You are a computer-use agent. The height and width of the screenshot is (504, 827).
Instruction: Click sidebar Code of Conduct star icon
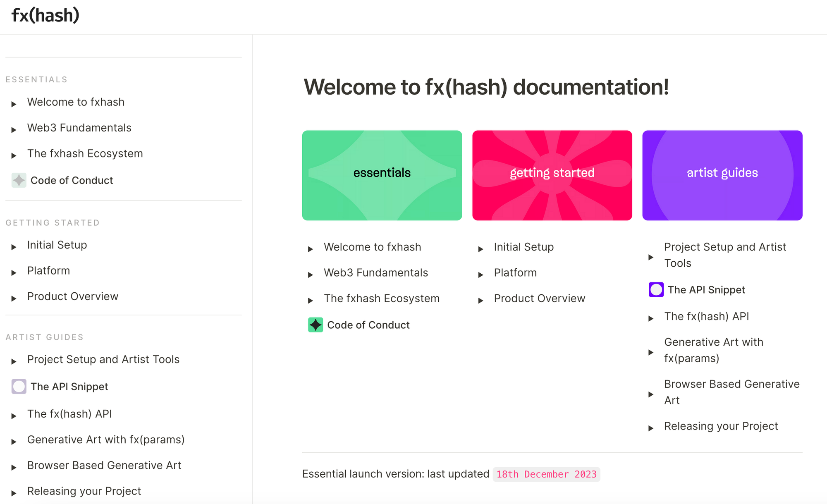(19, 180)
